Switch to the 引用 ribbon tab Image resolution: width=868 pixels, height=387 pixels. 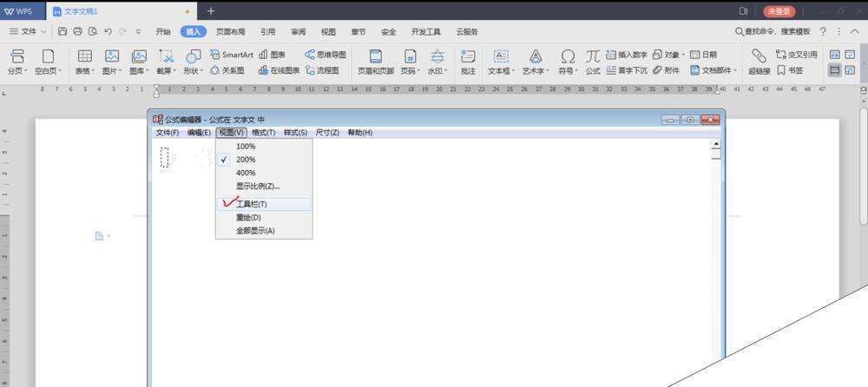point(268,32)
